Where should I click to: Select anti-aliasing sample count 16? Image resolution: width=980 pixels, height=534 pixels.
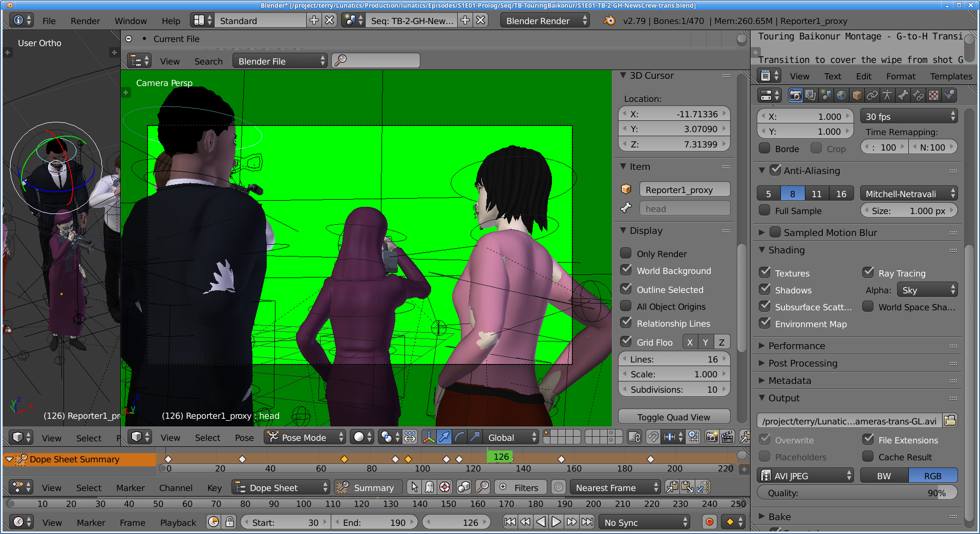[841, 194]
